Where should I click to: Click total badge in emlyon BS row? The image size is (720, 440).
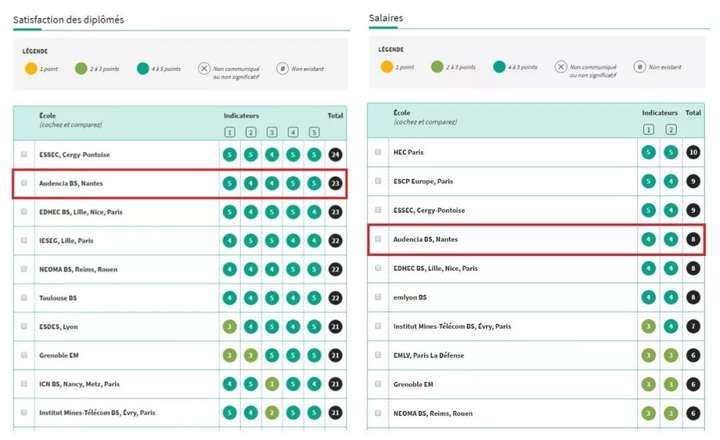tap(693, 298)
